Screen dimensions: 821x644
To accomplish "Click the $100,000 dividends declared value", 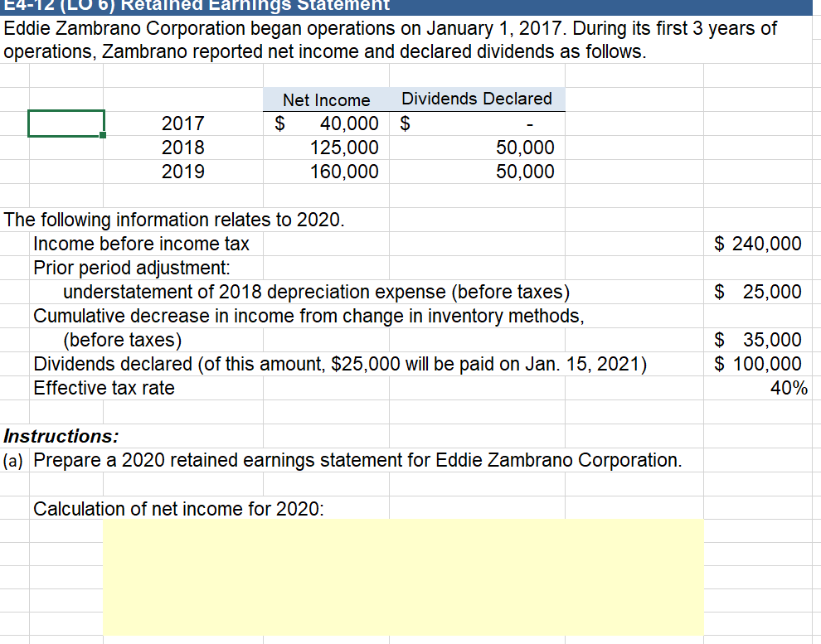I will tap(757, 364).
